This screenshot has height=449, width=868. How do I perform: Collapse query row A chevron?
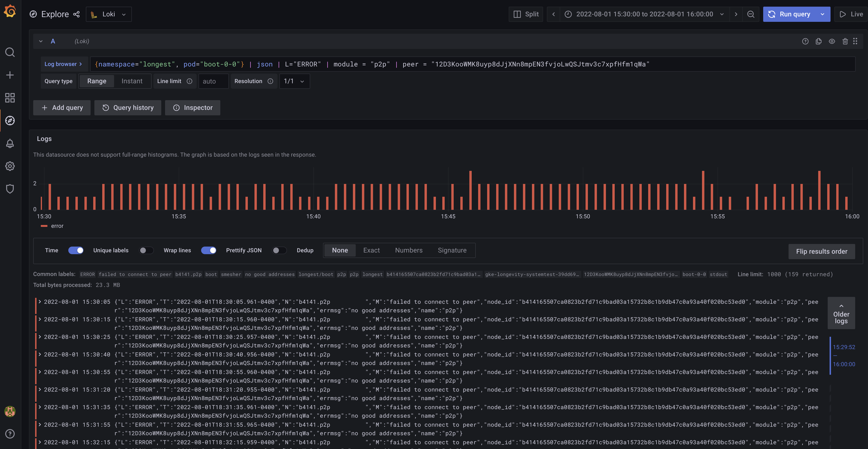(41, 42)
